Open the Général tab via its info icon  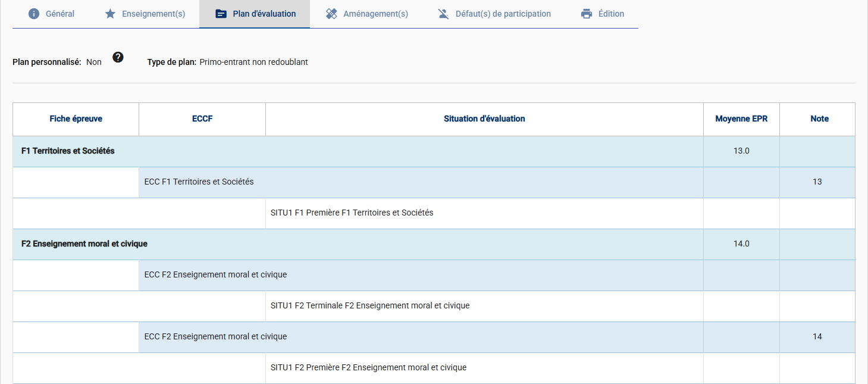[34, 14]
